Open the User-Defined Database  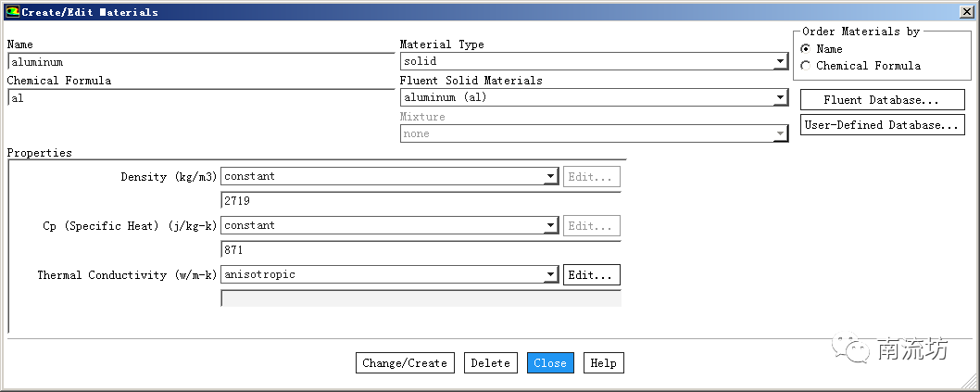click(882, 125)
